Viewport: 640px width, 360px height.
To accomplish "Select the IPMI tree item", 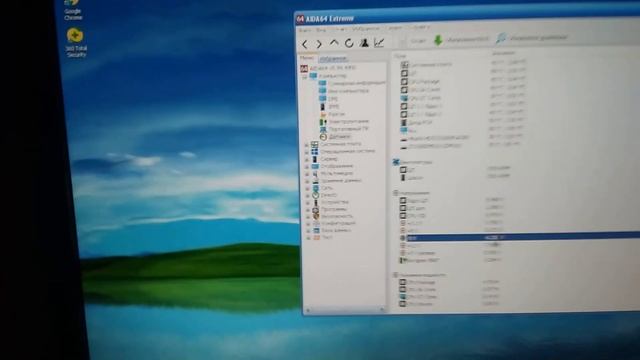I will click(334, 107).
